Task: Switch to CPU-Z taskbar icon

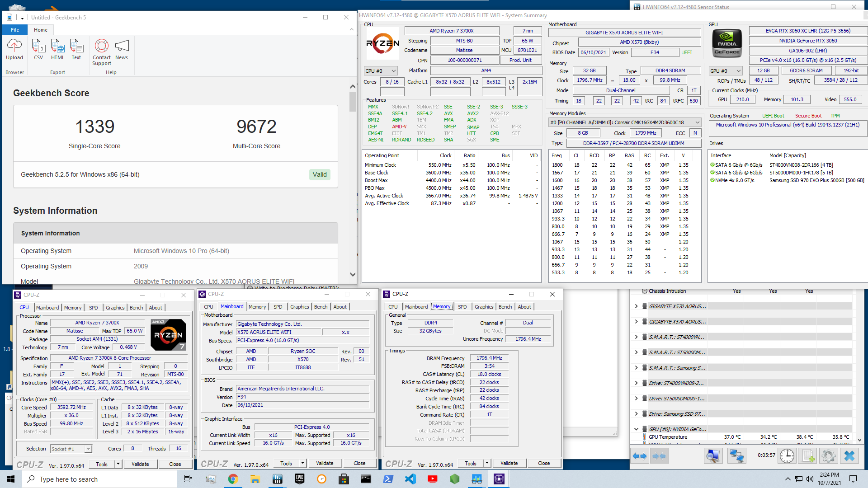Action: (499, 479)
